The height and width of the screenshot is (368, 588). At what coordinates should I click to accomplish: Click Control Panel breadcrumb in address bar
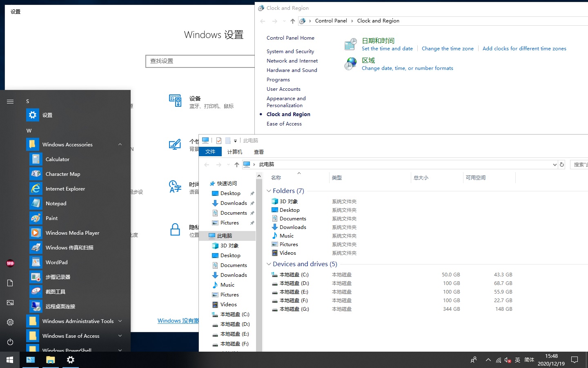coord(331,20)
